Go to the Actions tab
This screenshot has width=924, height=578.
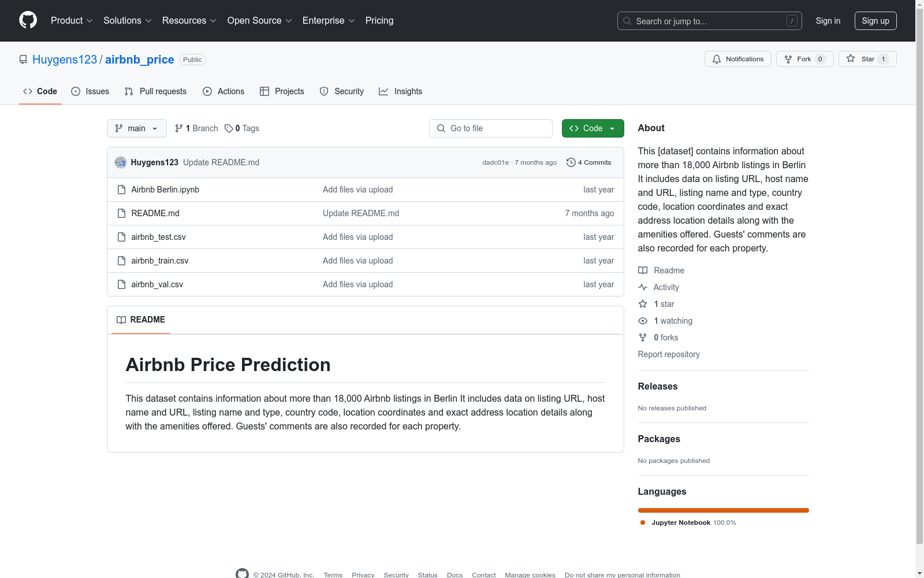223,91
